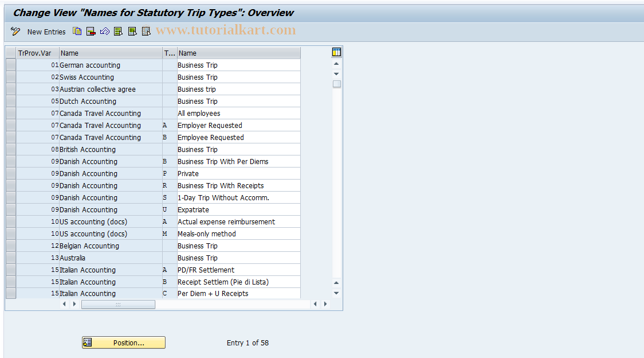Click the Copy As icon

(77, 32)
